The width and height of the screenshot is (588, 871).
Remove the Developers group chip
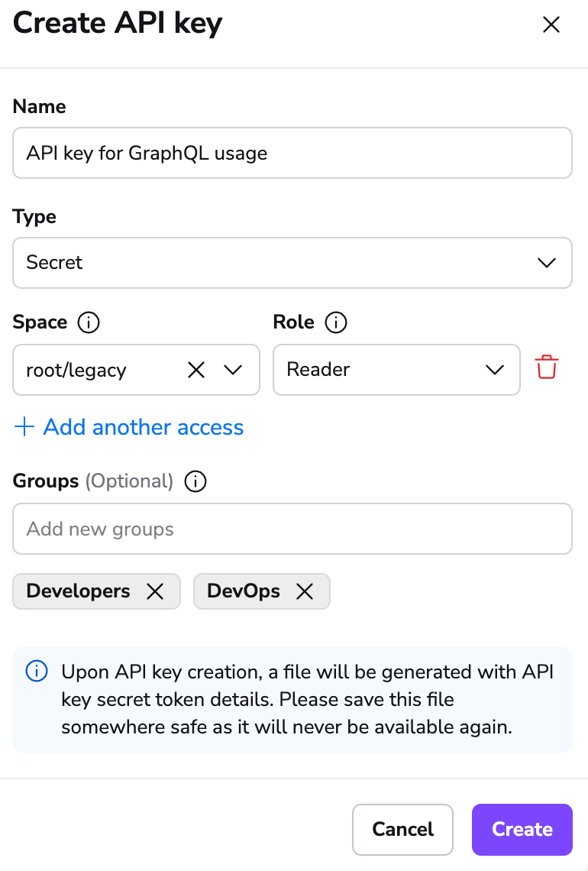pyautogui.click(x=155, y=591)
